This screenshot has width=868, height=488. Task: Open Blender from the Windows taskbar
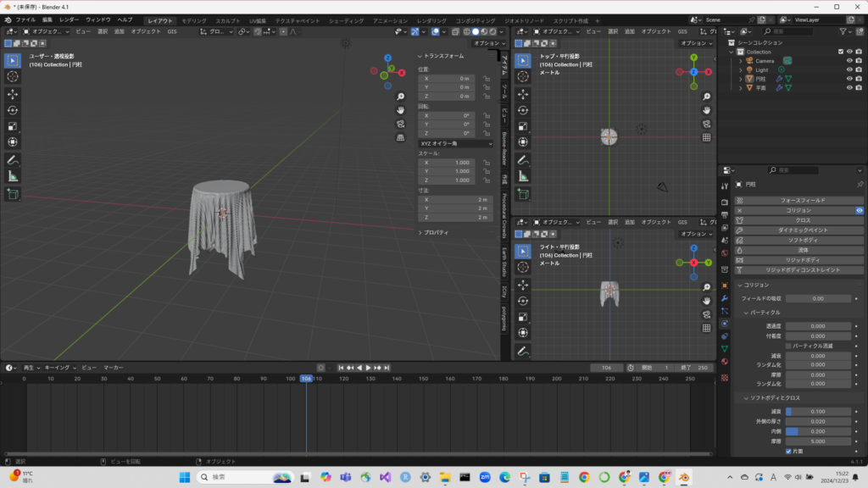point(682,478)
